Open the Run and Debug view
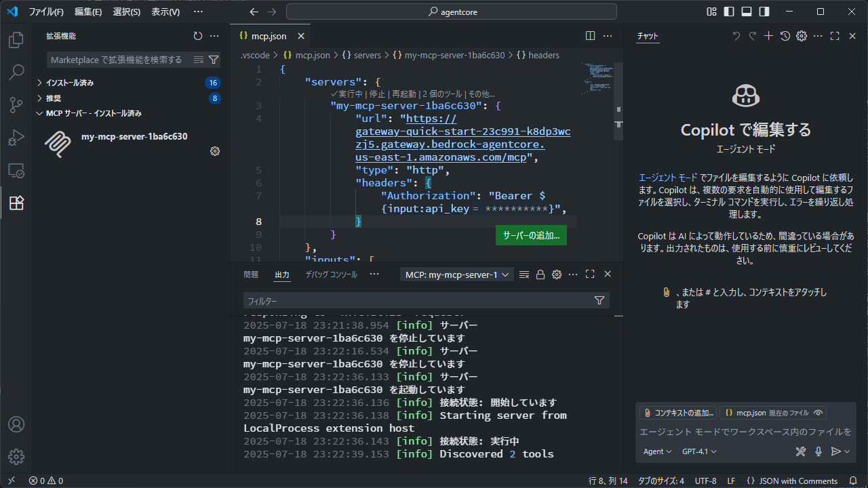 (16, 138)
